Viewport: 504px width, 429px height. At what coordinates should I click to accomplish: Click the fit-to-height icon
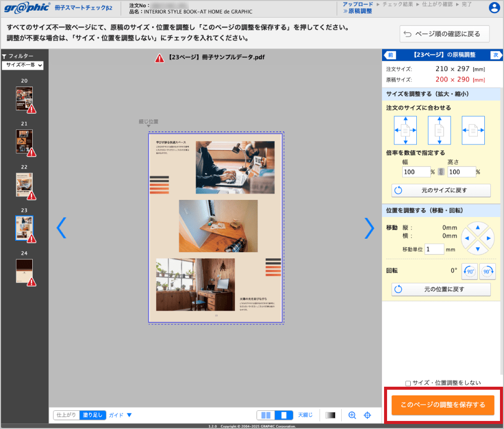pos(439,130)
